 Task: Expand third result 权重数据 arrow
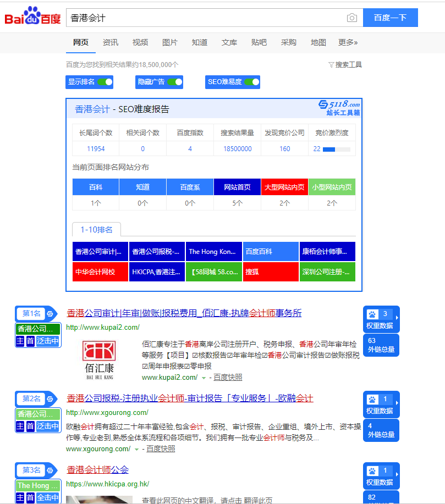pyautogui.click(x=397, y=474)
